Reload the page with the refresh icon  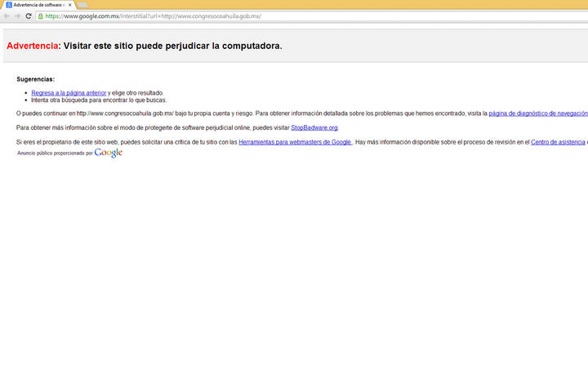point(29,16)
